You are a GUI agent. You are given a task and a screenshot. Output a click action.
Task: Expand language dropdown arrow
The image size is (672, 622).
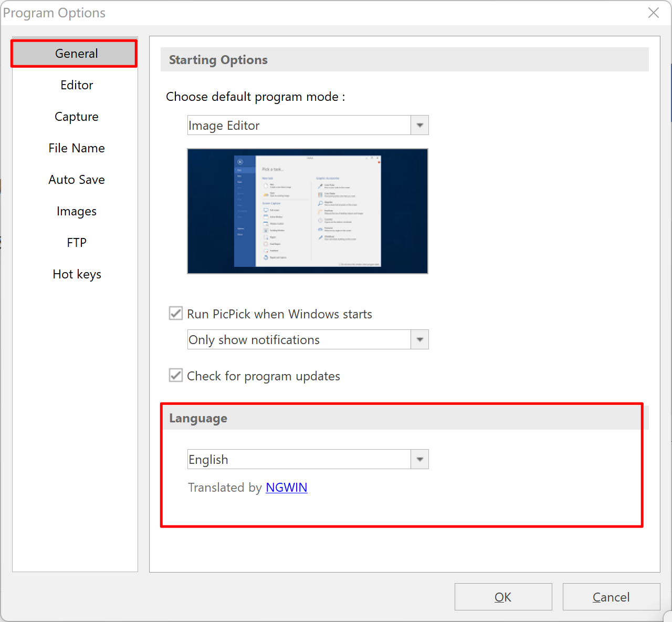[x=419, y=459]
